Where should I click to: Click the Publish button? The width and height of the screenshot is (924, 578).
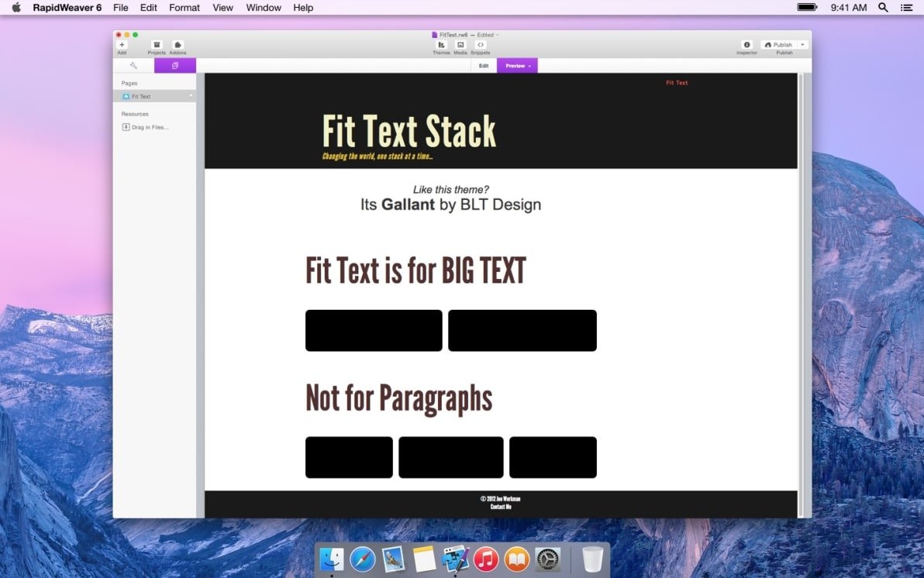coord(778,44)
